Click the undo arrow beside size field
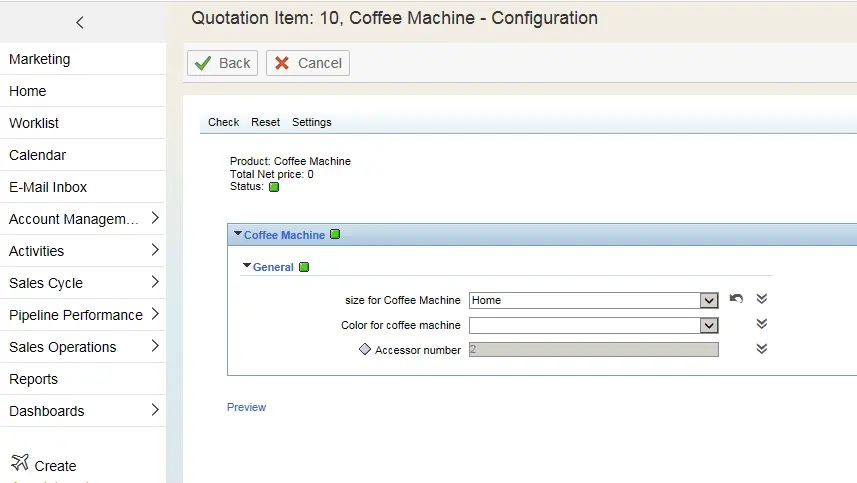Screen dimensions: 857x483 pyautogui.click(x=736, y=299)
